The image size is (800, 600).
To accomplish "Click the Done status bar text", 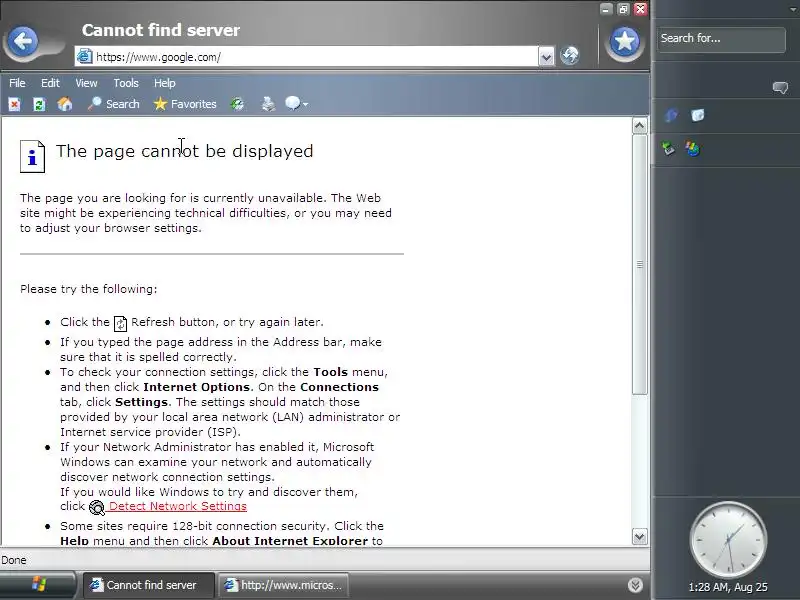I will point(14,560).
